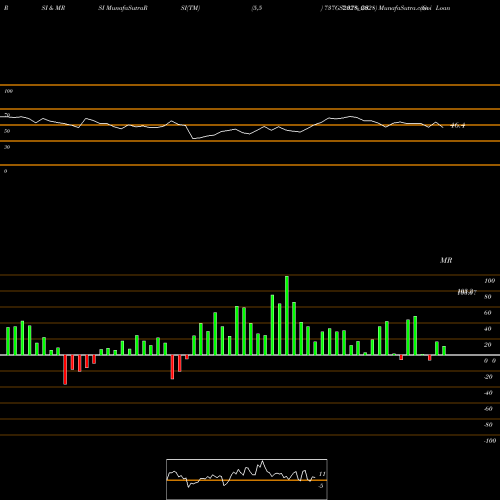Click the 'Loan' text at header right

pos(443,8)
